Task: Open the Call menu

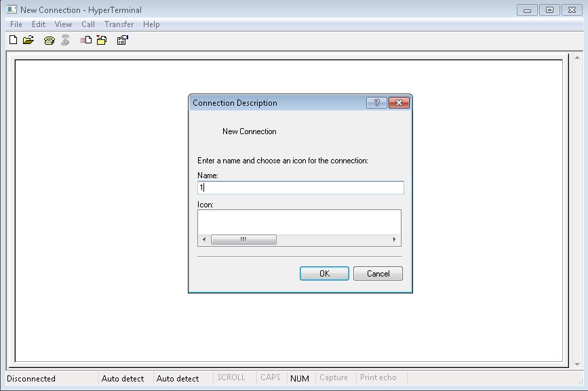Action: 87,24
